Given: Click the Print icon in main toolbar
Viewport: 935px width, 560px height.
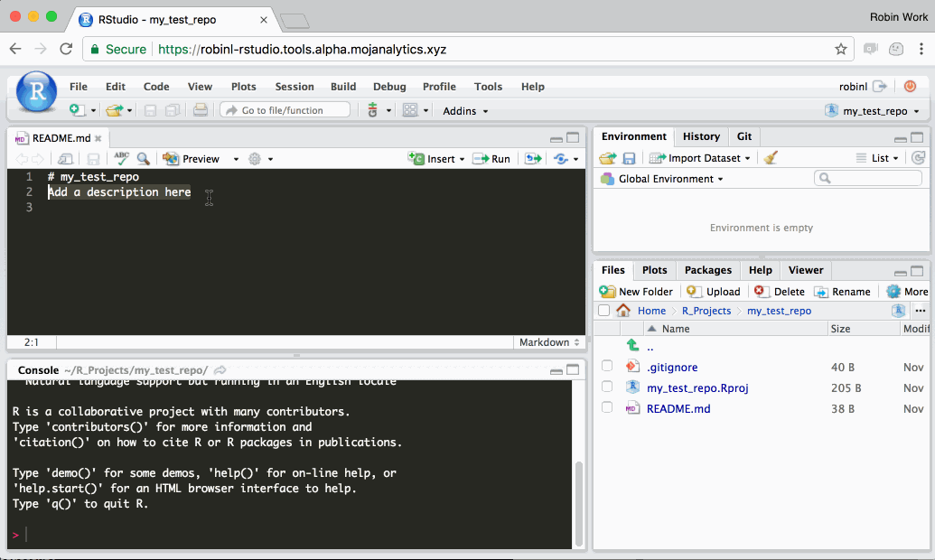Looking at the screenshot, I should click(x=201, y=110).
